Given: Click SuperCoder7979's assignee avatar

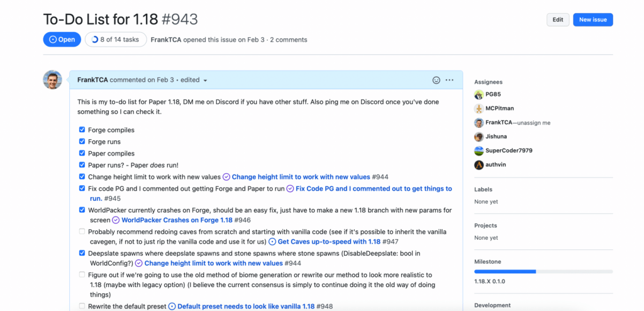Looking at the screenshot, I should point(479,150).
